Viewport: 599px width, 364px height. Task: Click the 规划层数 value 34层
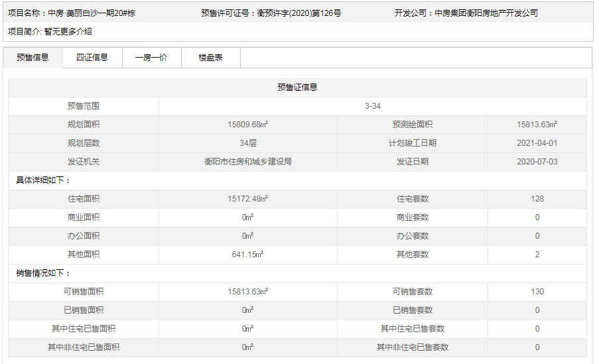pos(247,143)
